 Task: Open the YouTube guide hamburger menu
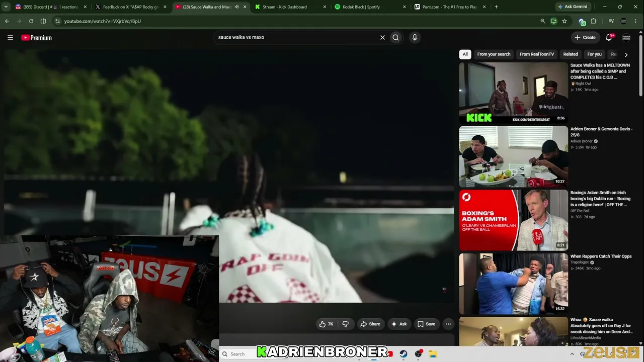(x=10, y=38)
